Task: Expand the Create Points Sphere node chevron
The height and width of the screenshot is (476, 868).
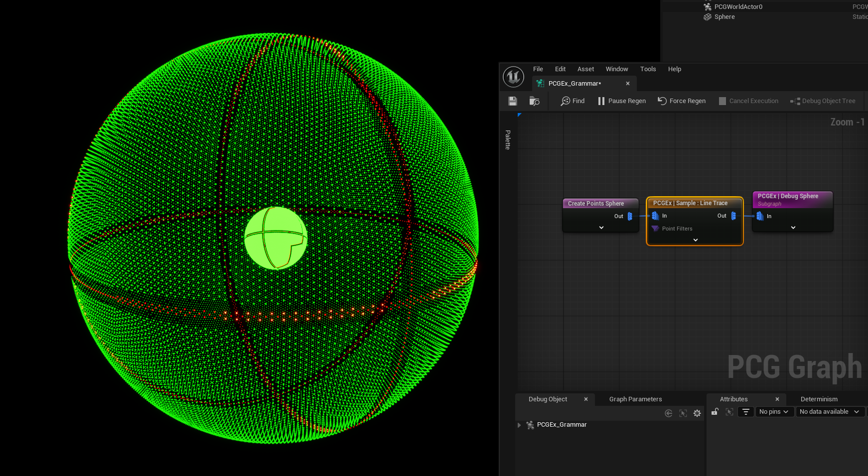Action: coord(601,228)
